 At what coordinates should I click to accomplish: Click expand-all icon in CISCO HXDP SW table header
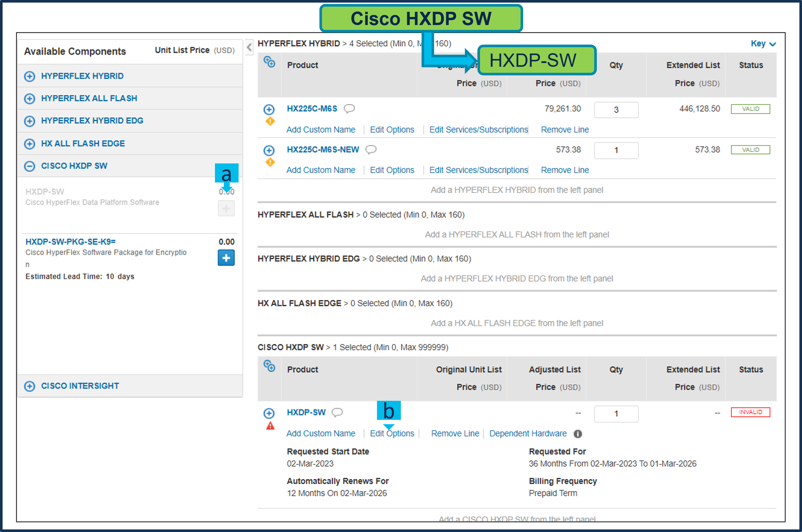[269, 366]
